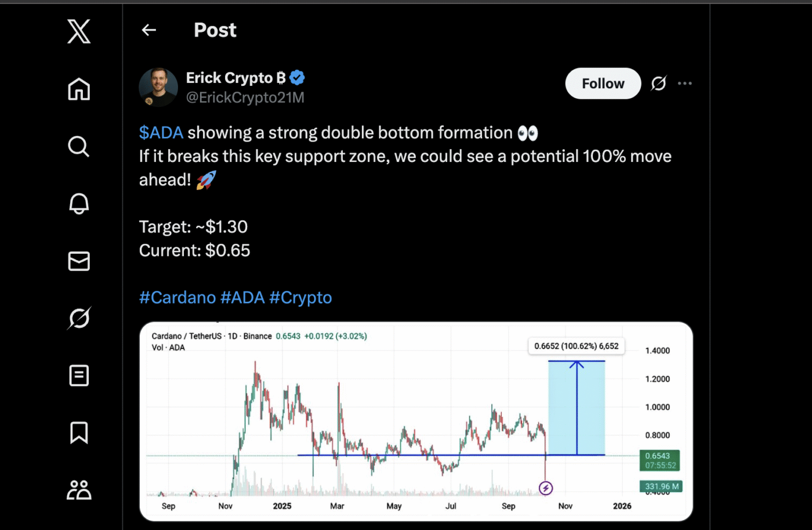The image size is (812, 530).
Task: Open the post's more options menu
Action: [685, 84]
